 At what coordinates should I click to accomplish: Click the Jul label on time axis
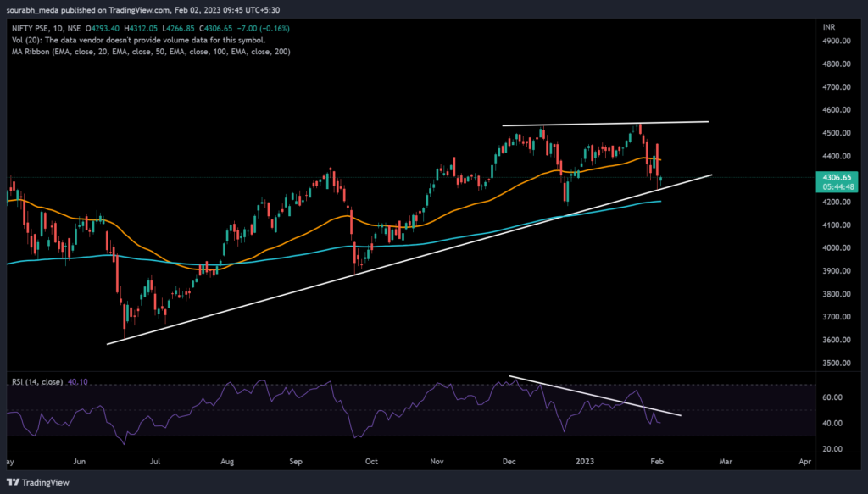(x=154, y=461)
